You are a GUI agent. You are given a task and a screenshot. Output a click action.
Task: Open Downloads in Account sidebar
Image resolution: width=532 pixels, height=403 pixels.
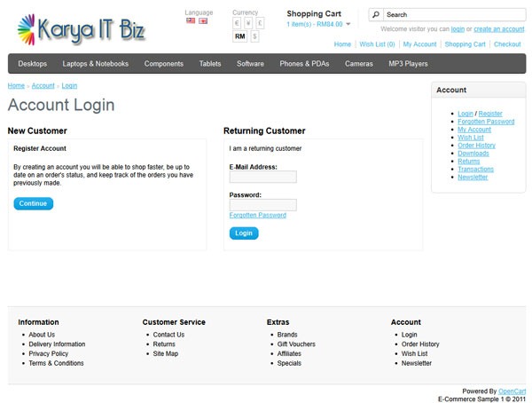473,154
